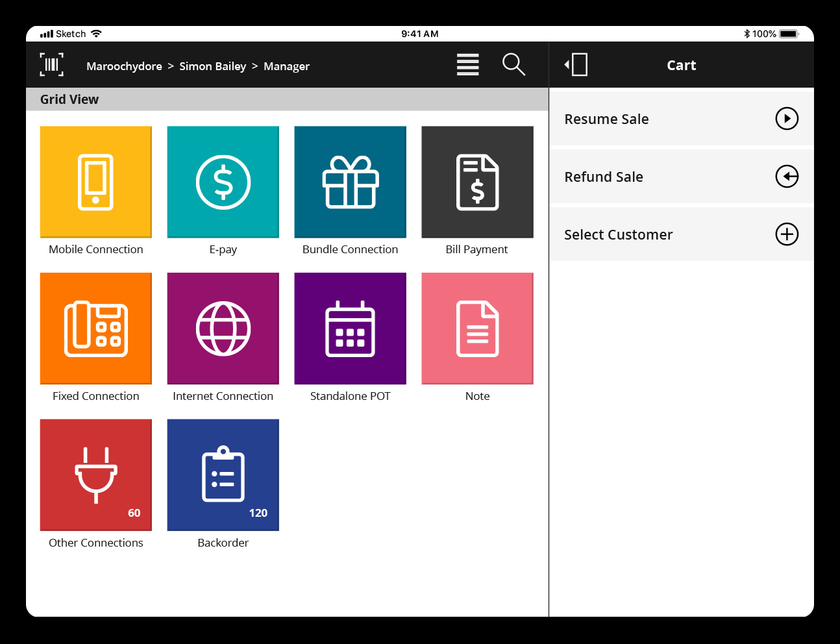Tap the barcode scanner icon
Screen dimensions: 840x644
tap(52, 65)
